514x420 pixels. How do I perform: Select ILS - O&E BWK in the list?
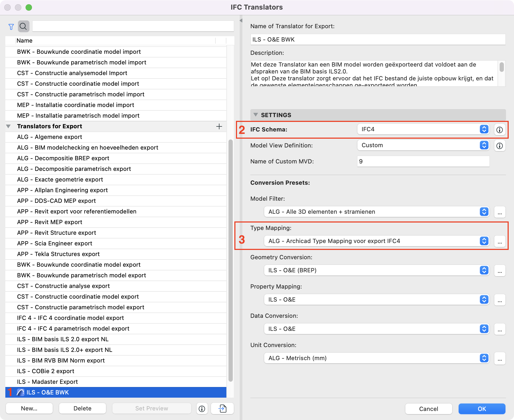point(116,393)
